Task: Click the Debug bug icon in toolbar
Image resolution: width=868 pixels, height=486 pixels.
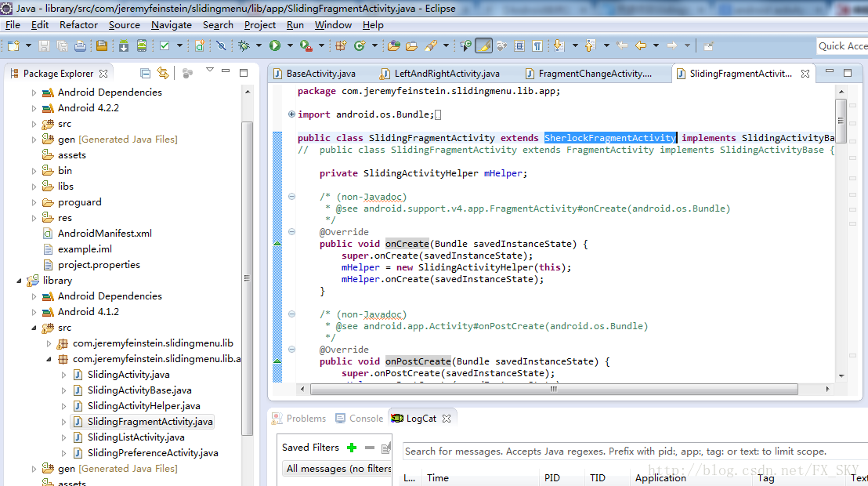Action: click(244, 46)
